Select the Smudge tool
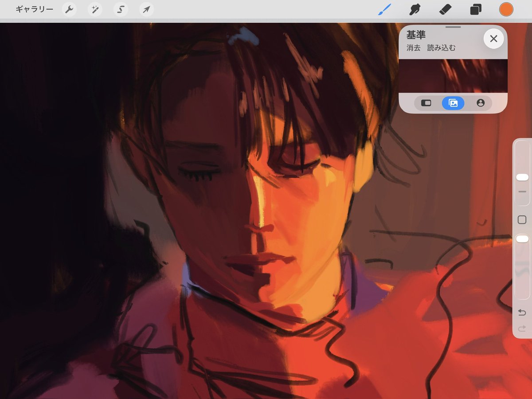The width and height of the screenshot is (532, 399). tap(415, 9)
